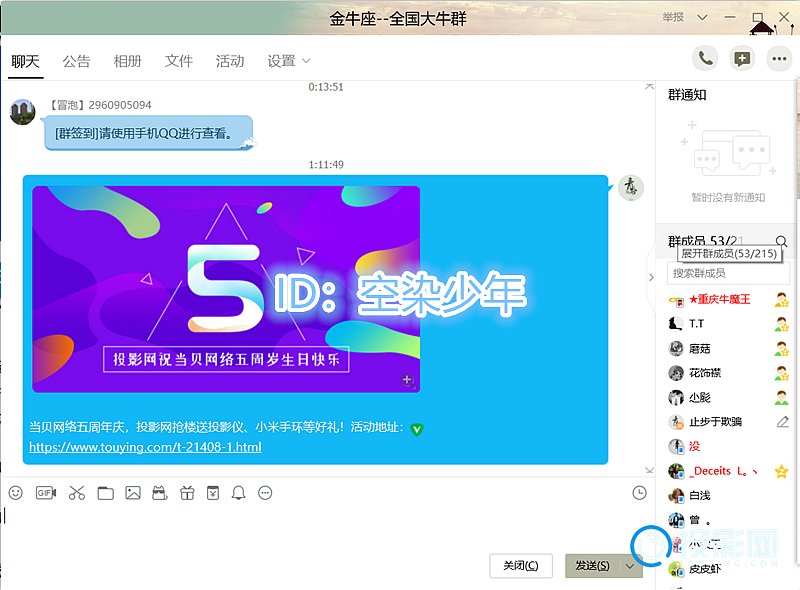Open the GIF recording tool
Image resolution: width=800 pixels, height=590 pixels.
point(46,493)
